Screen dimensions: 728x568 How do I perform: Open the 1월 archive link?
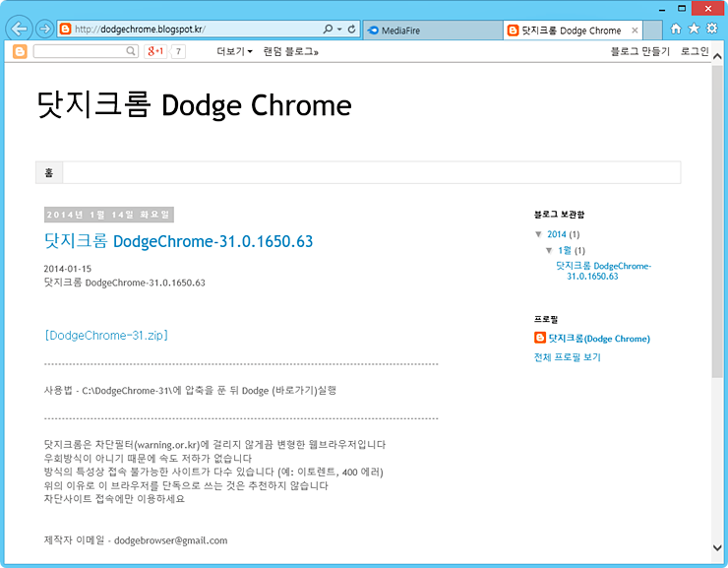[565, 251]
